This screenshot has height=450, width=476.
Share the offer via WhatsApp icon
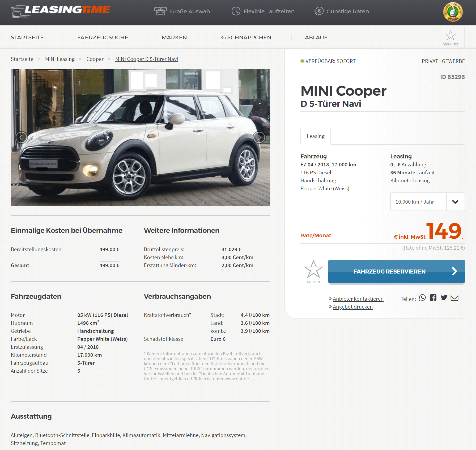(x=422, y=298)
